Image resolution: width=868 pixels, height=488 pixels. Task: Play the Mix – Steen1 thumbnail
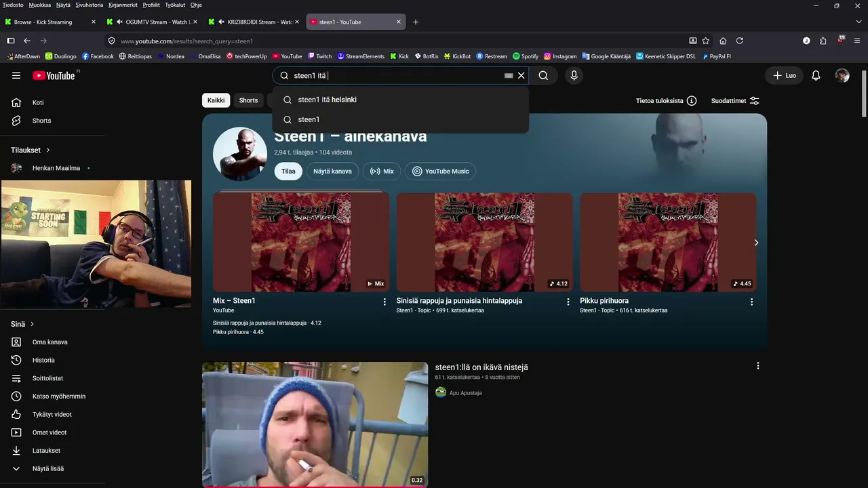(x=301, y=242)
